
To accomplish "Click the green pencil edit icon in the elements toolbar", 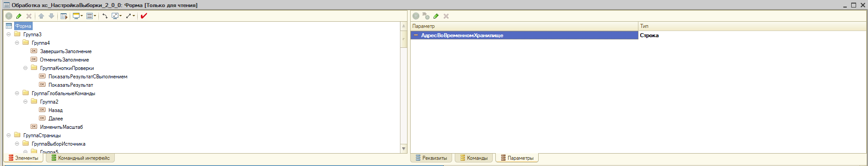I will 19,16.
